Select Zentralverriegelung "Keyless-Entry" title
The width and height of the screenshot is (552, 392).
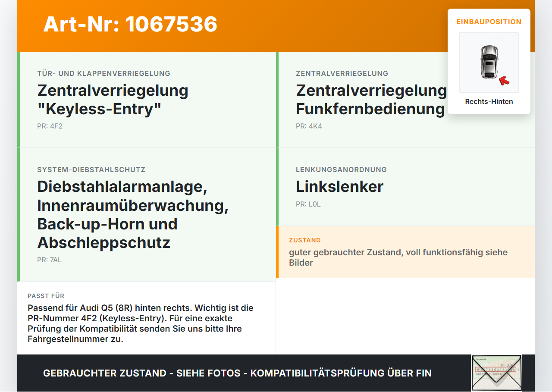pyautogui.click(x=113, y=100)
